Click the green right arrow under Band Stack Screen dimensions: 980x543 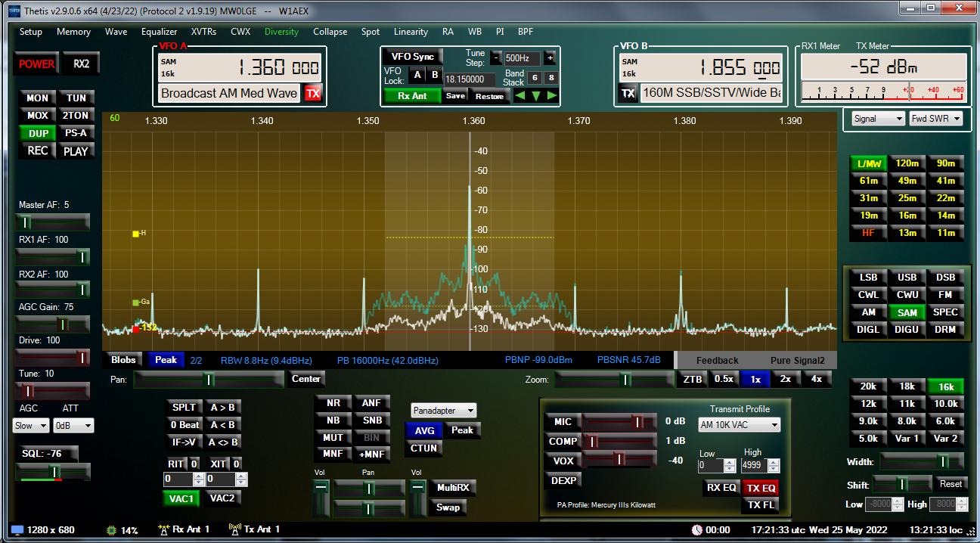click(x=552, y=96)
